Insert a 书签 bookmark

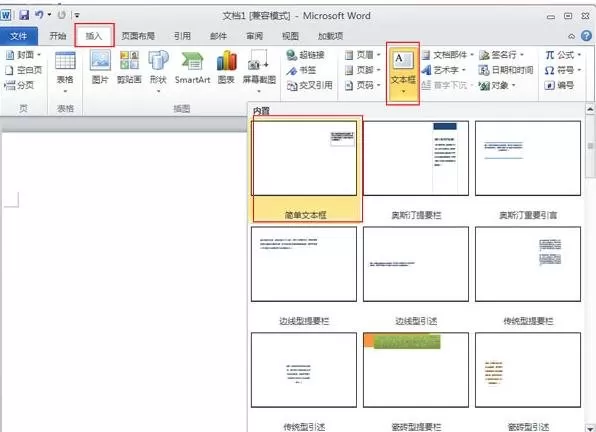(x=301, y=70)
